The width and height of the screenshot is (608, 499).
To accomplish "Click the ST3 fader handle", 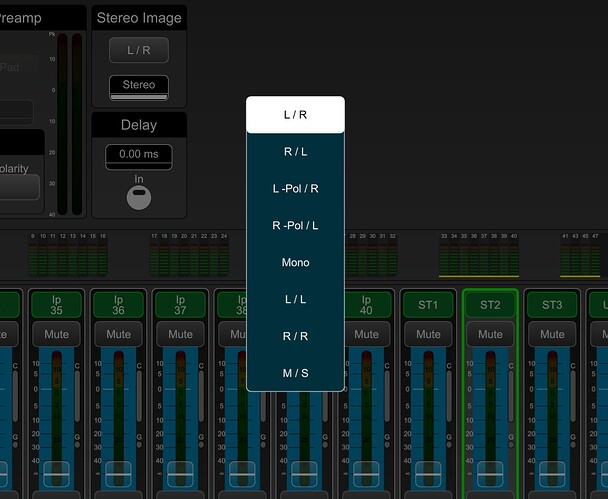I will (552, 474).
